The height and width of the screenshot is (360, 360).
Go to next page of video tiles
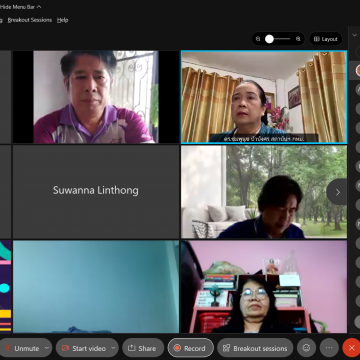pos(337,192)
